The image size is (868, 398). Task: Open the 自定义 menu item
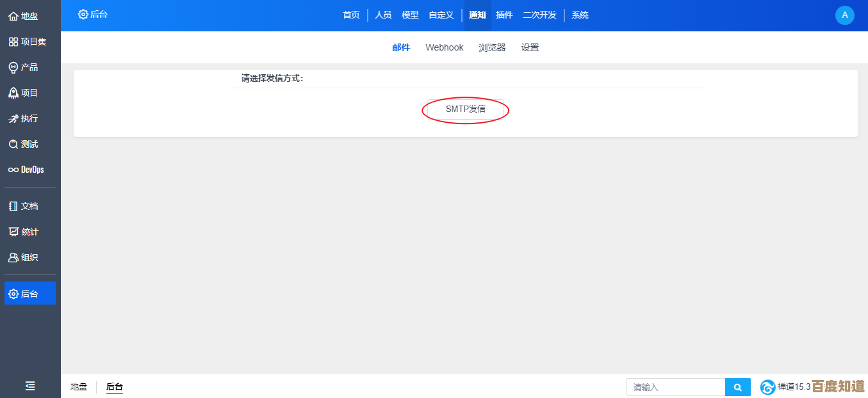click(x=441, y=15)
